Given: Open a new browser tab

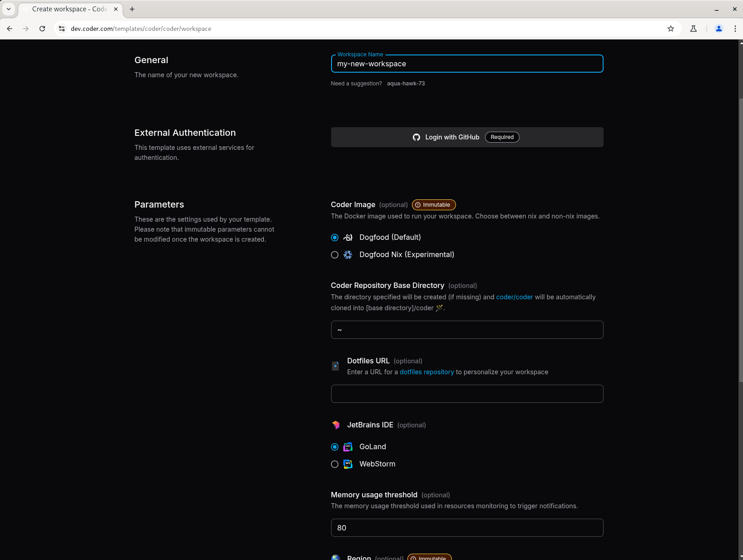Looking at the screenshot, I should pos(132,9).
